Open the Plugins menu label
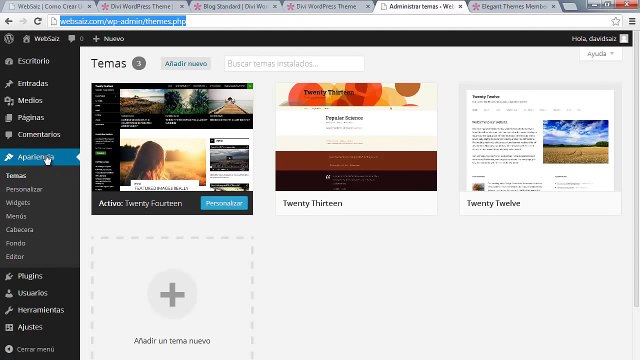Screen dimensions: 640x360 (x=30, y=276)
